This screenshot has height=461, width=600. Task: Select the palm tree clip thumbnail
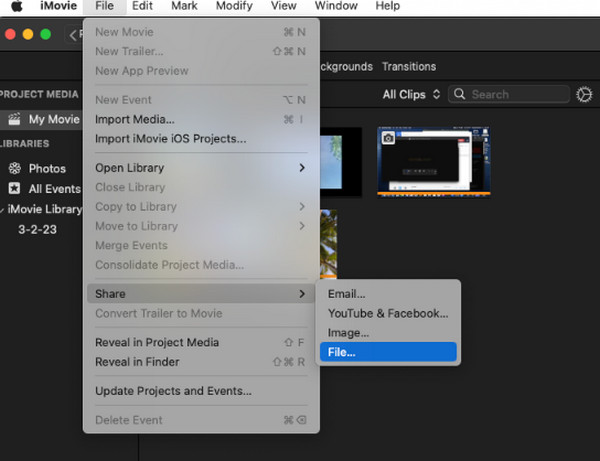(329, 244)
